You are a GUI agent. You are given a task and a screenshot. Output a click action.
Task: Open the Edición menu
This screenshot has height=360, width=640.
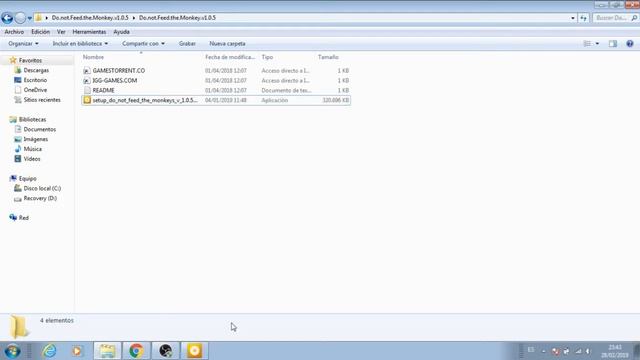coord(40,32)
